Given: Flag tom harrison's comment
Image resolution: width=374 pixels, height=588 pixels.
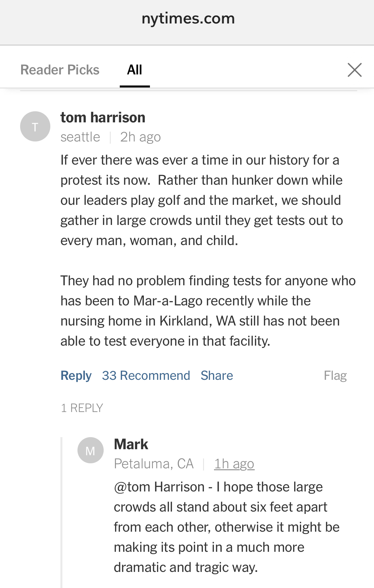Looking at the screenshot, I should [x=335, y=375].
